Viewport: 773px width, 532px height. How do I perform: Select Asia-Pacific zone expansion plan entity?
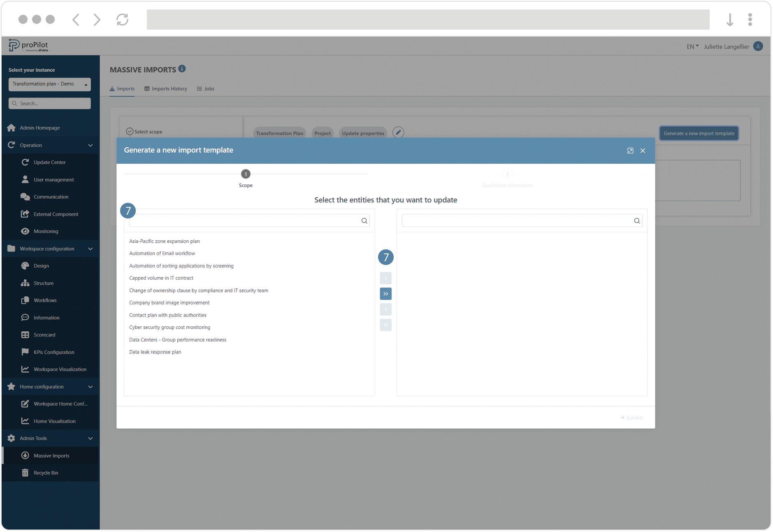[164, 241]
